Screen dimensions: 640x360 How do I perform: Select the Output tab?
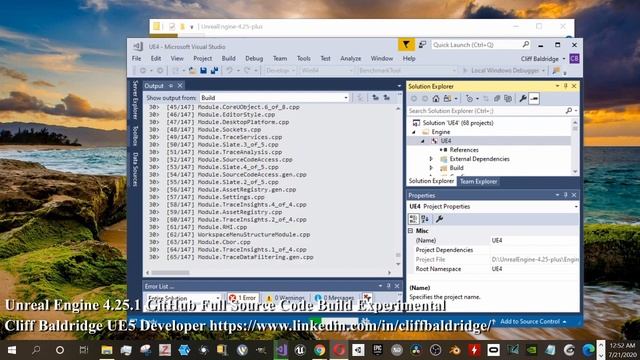[154, 86]
